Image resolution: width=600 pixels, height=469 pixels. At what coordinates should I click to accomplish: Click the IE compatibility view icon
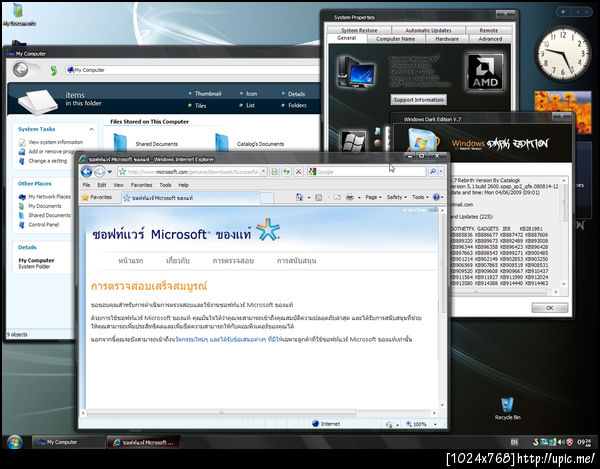[274, 172]
